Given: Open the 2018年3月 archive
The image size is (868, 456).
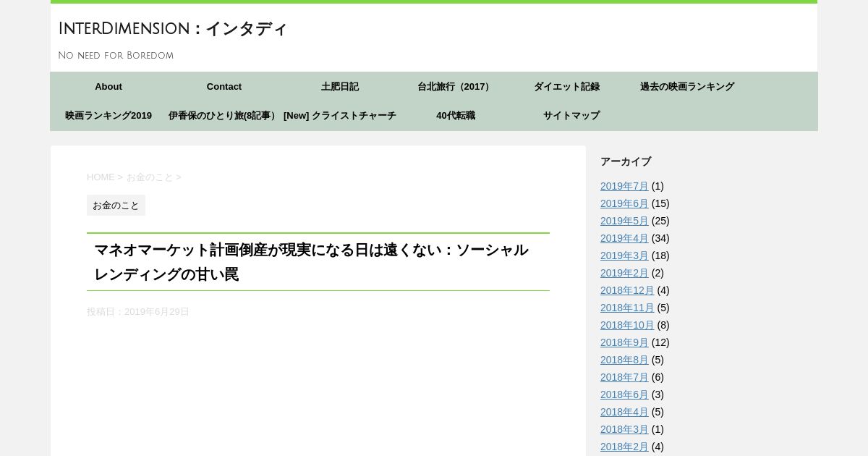Looking at the screenshot, I should (x=624, y=429).
